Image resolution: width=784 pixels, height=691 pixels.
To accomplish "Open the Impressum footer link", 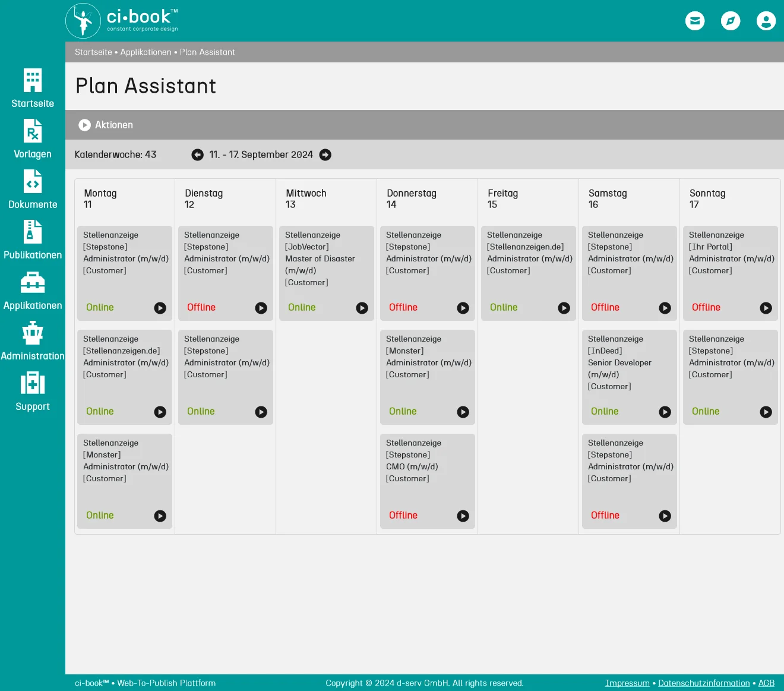I will pos(627,683).
